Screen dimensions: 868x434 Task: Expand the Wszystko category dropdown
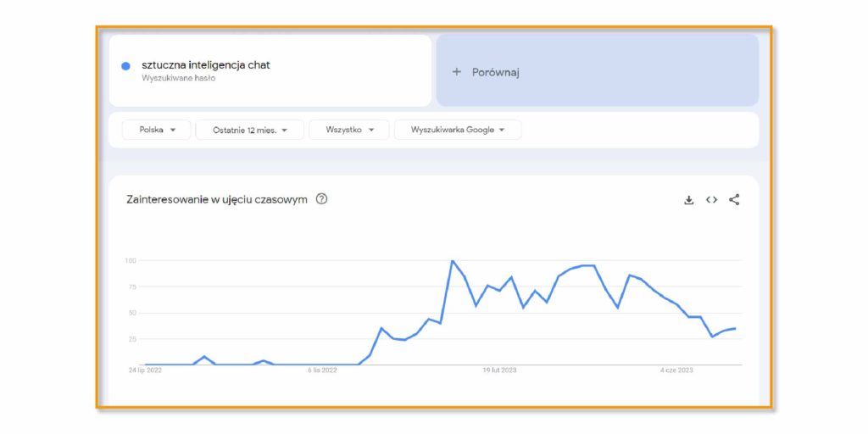click(x=349, y=130)
